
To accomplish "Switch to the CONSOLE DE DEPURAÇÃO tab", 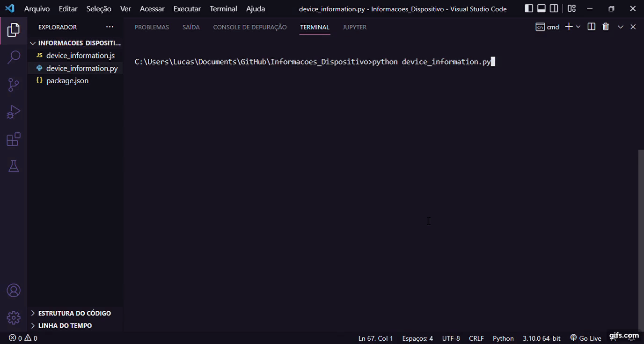I will (250, 27).
